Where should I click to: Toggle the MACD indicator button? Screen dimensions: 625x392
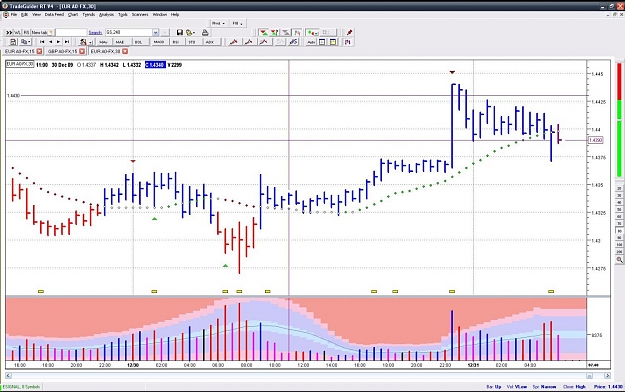(159, 42)
